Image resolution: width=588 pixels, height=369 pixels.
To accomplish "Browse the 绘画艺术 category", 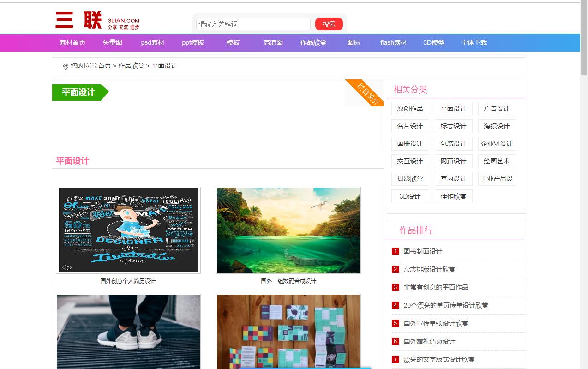I will 497,161.
